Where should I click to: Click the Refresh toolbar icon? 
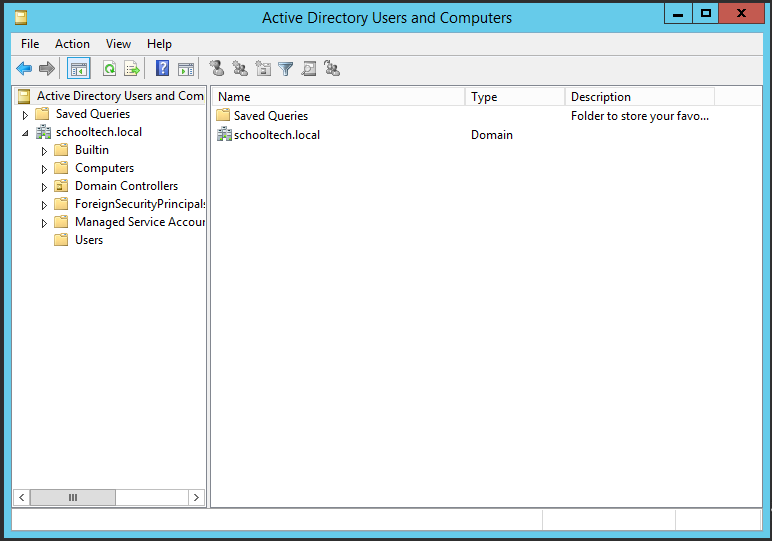109,69
